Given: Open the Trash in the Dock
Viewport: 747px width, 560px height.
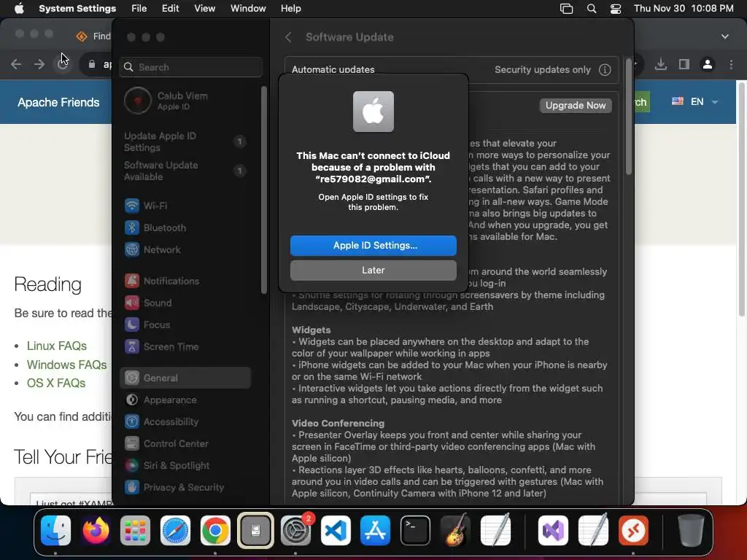Looking at the screenshot, I should coord(690,530).
